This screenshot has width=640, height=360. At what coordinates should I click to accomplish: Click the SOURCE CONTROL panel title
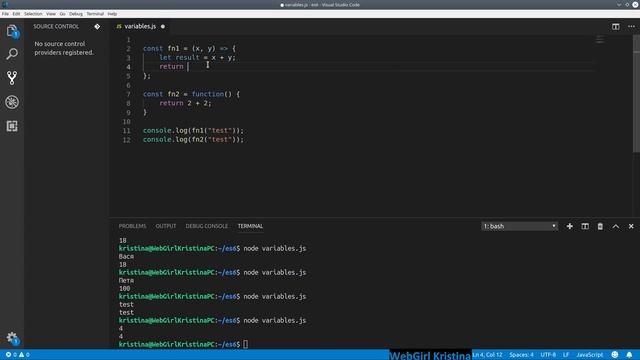point(56,27)
